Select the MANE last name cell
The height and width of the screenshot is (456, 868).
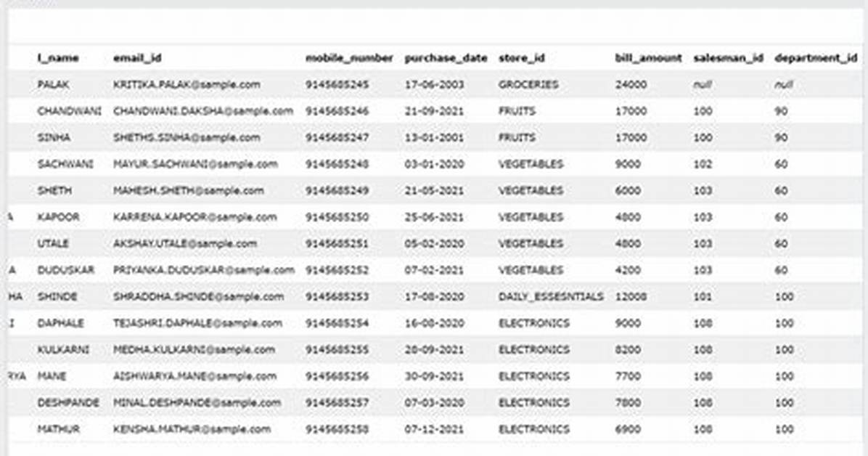click(x=52, y=377)
